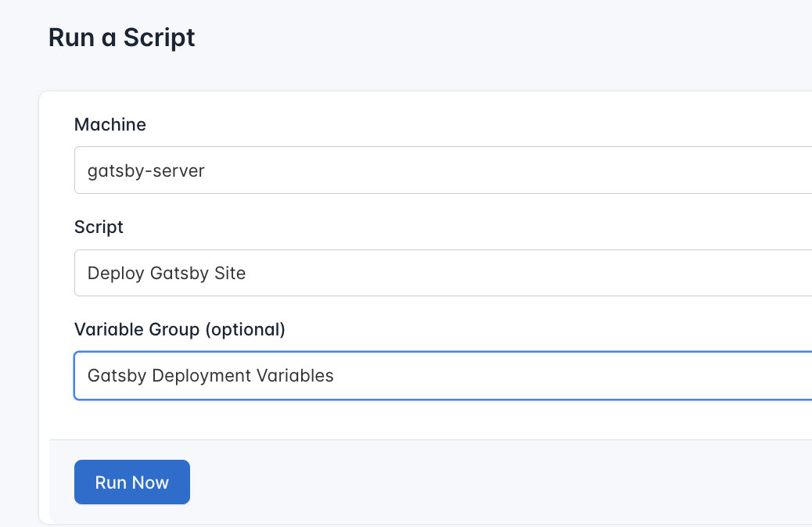Click the Script field label
Screen dimensions: 812x527
tap(99, 228)
